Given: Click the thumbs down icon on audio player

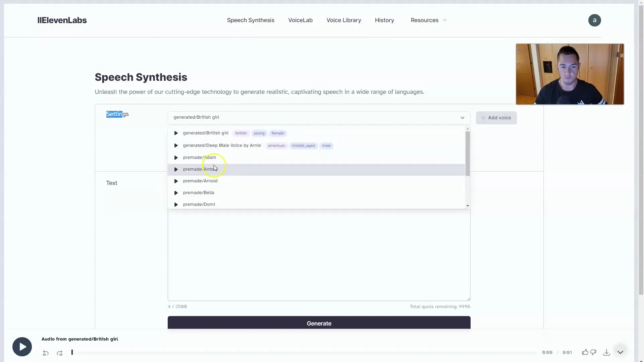Looking at the screenshot, I should point(593,352).
